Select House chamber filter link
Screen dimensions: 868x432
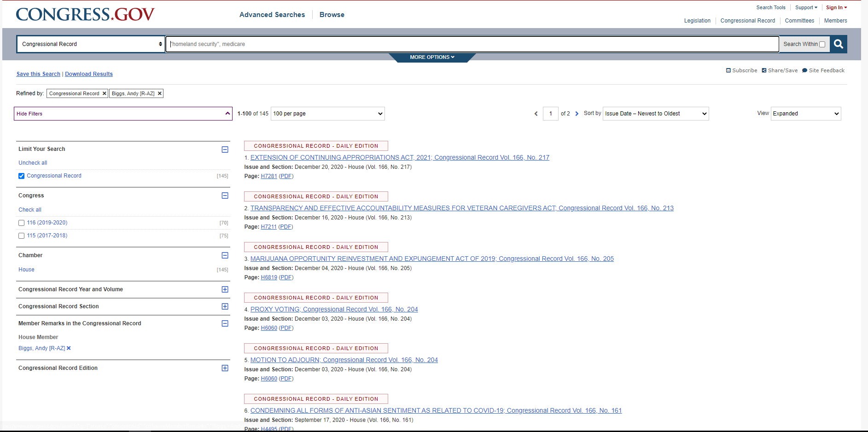click(x=26, y=270)
